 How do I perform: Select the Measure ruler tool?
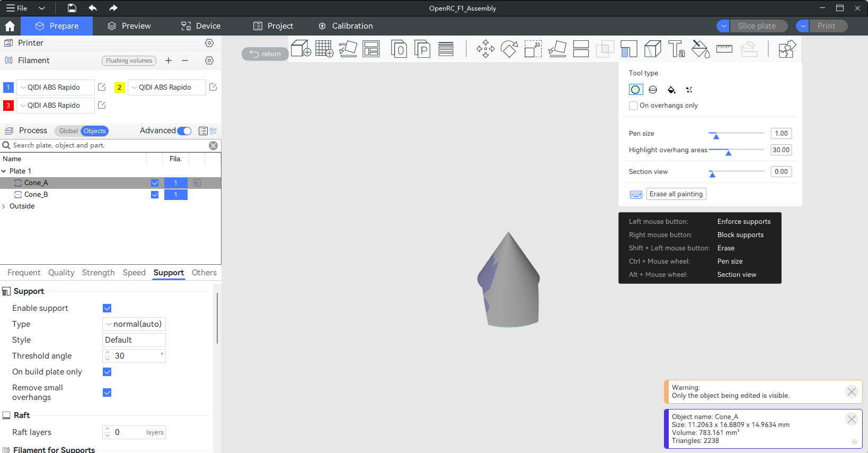[x=724, y=49]
